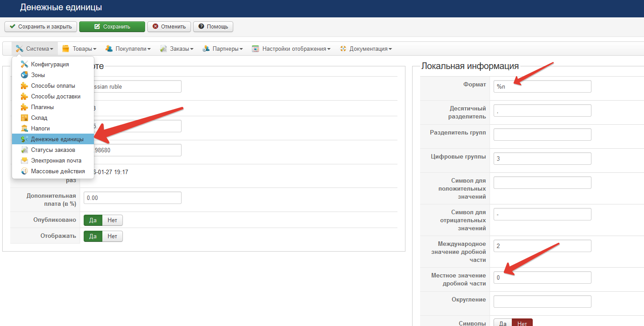The width and height of the screenshot is (644, 326).
Task: Expand Настройки отображения dropdown menu
Action: (x=291, y=49)
